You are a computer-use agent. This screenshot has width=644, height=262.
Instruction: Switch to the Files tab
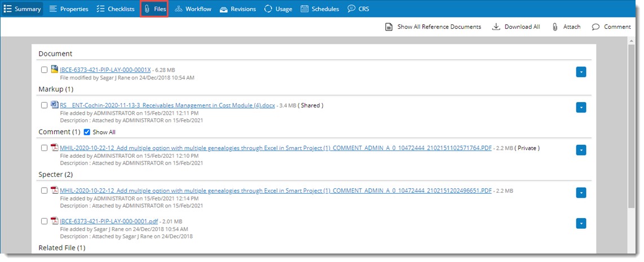[154, 9]
